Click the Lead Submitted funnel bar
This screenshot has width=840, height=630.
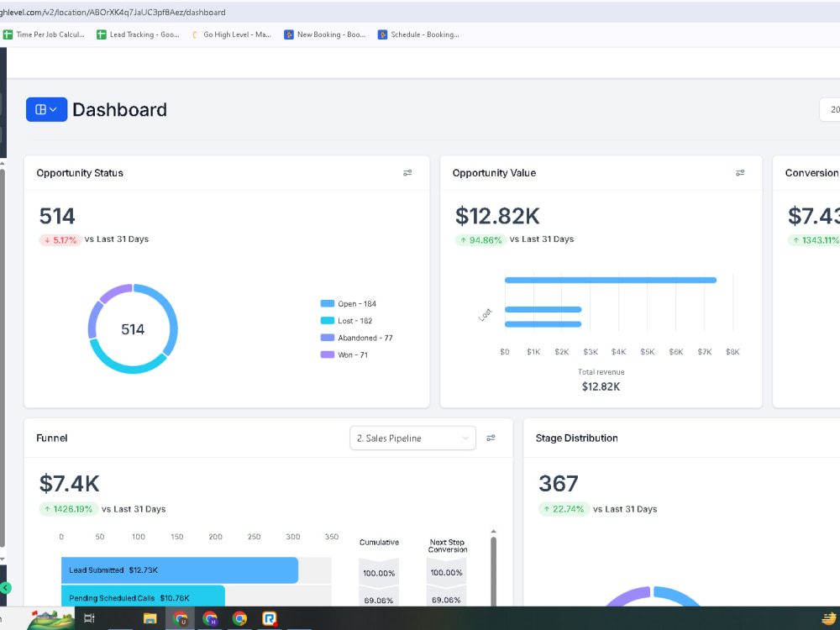pos(180,570)
